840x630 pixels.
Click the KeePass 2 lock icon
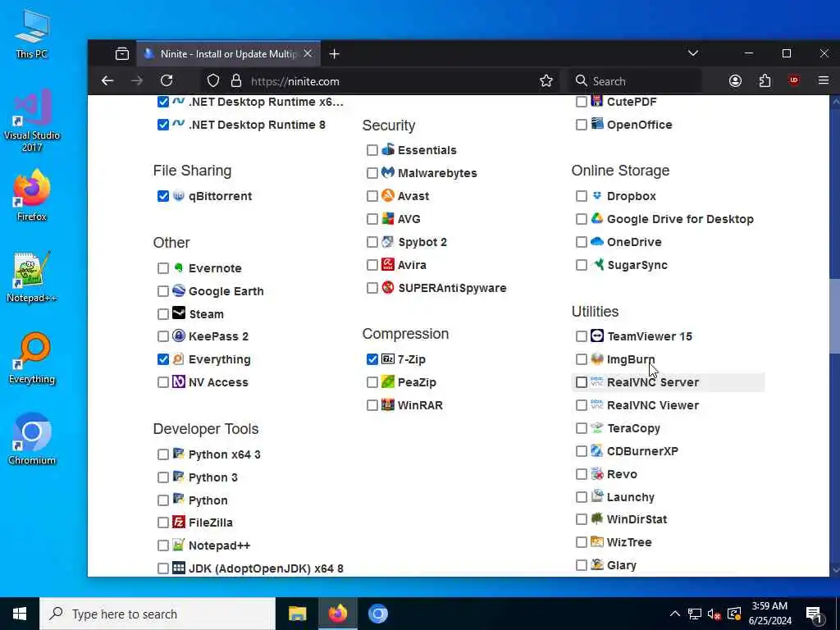178,336
